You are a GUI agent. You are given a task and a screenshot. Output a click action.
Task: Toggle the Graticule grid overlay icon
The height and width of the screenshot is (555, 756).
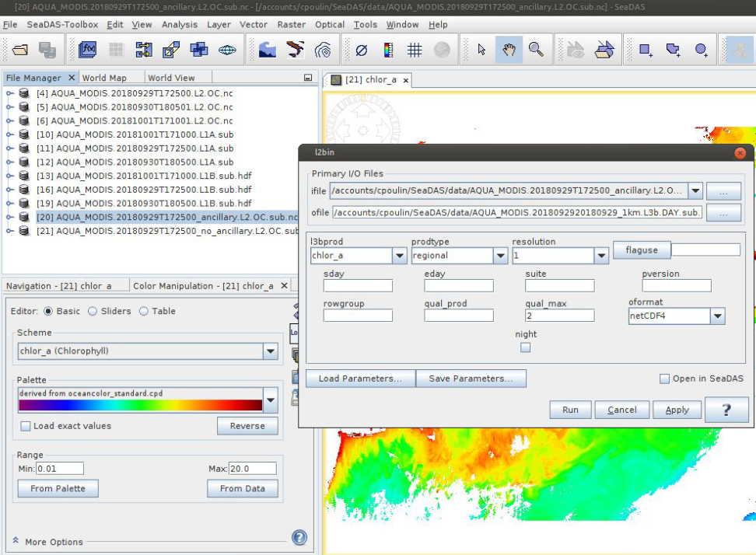[415, 50]
